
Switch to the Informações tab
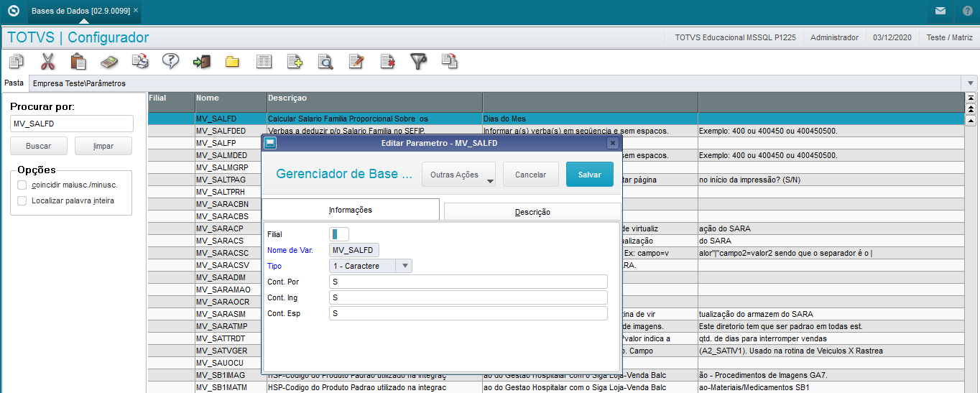[351, 210]
